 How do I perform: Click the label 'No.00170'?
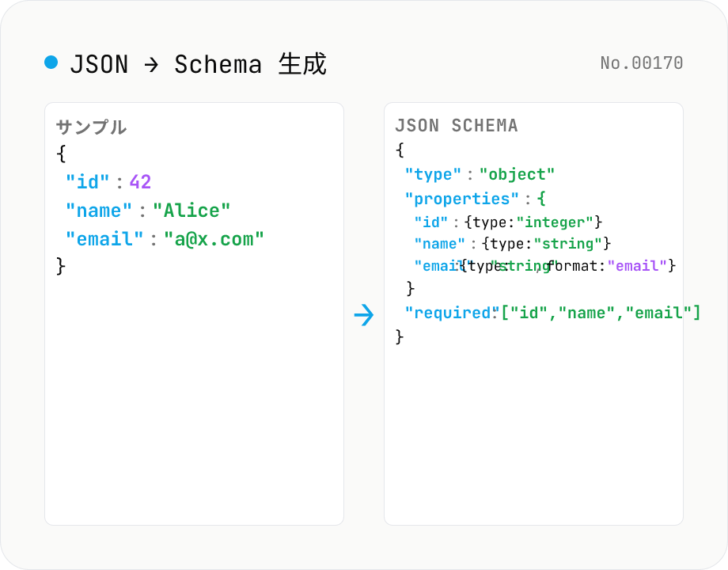642,63
